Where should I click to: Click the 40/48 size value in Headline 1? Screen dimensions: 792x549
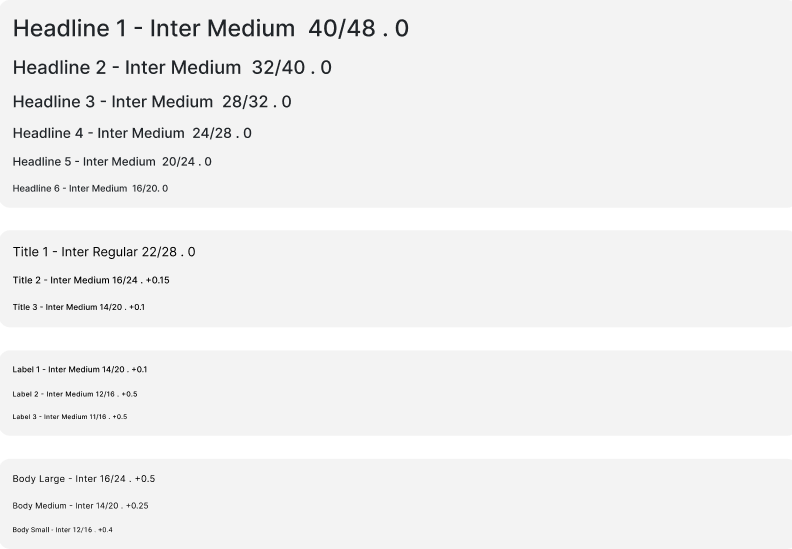341,29
